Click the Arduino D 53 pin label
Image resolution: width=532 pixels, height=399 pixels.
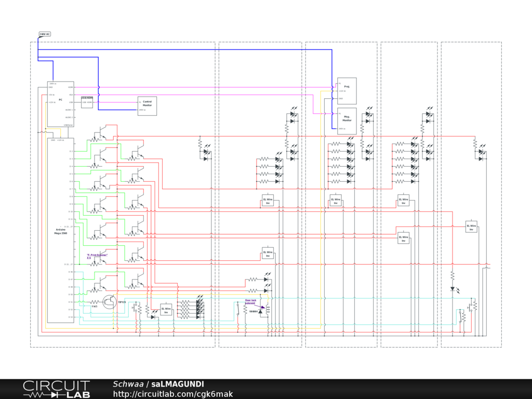coord(71,316)
